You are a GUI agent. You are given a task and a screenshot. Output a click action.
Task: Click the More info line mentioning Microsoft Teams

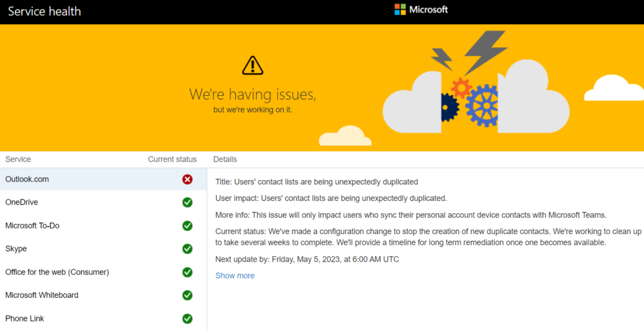tap(411, 215)
